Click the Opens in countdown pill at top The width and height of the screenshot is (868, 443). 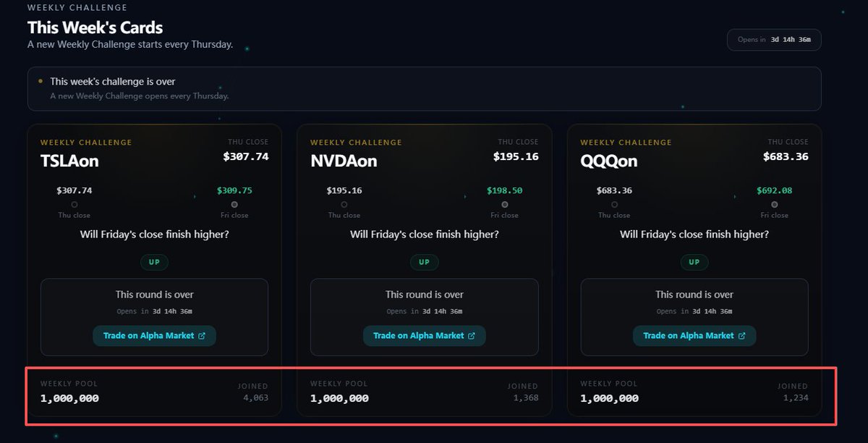coord(774,40)
